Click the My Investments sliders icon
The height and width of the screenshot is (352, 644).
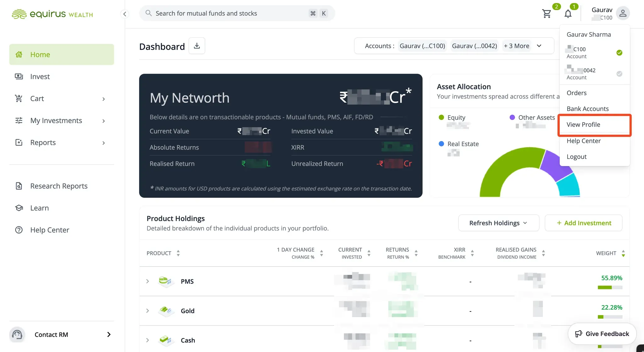click(x=19, y=121)
